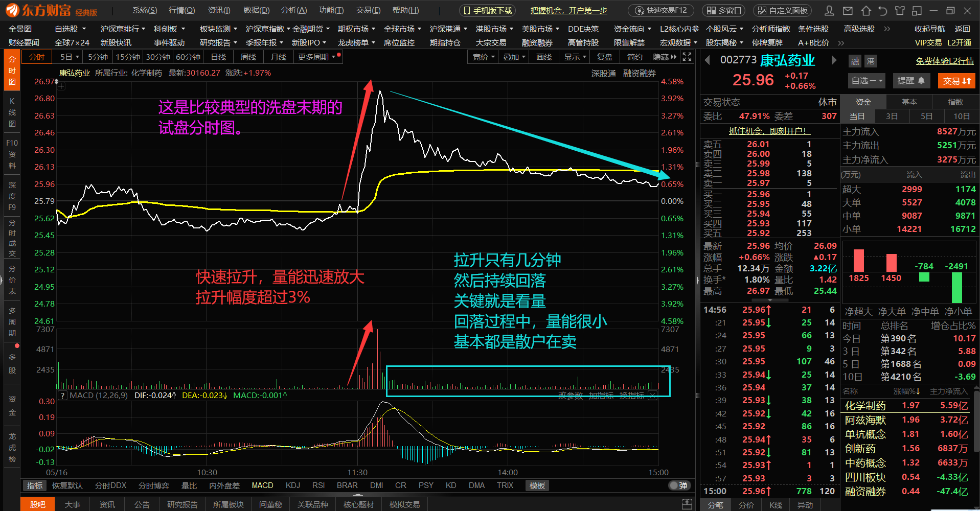Click 手机版下载 button
980x511 pixels.
[x=488, y=10]
